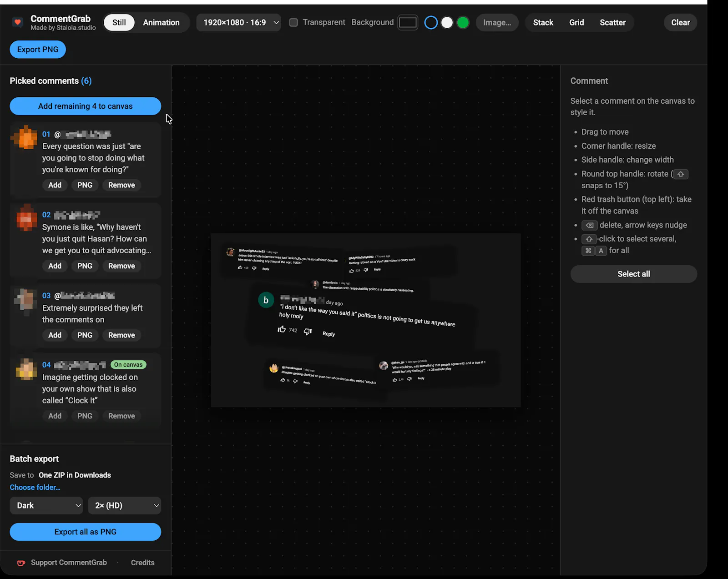Remove comment 03 from picked list

pos(121,335)
